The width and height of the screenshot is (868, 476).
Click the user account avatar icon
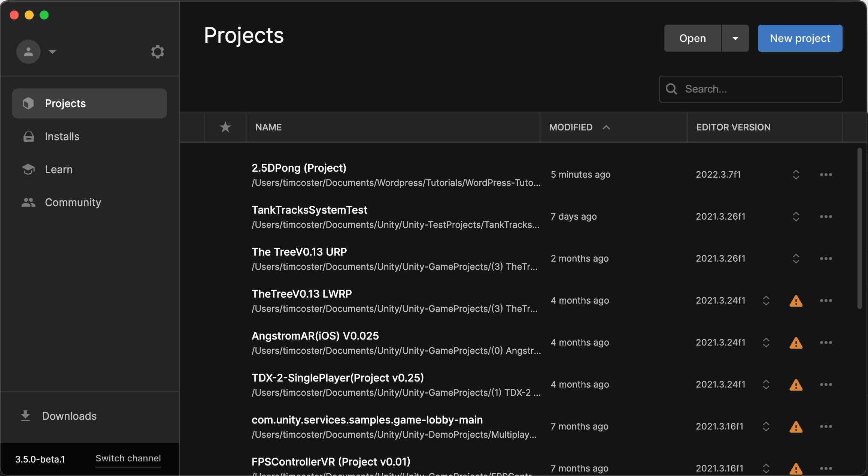[x=28, y=52]
